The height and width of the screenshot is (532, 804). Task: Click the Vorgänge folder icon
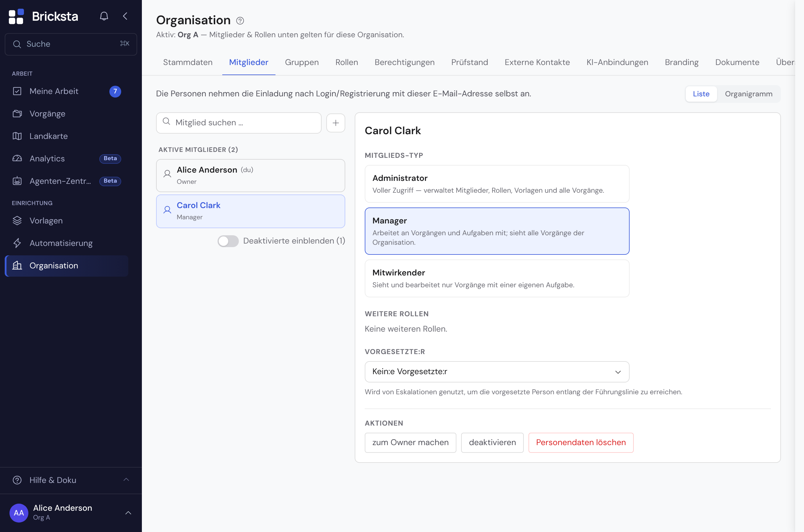click(x=17, y=114)
